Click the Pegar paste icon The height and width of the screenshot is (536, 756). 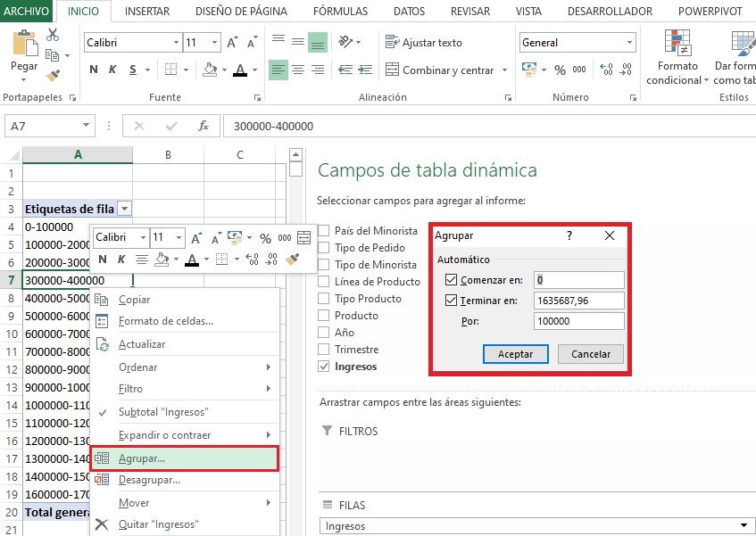(x=24, y=45)
